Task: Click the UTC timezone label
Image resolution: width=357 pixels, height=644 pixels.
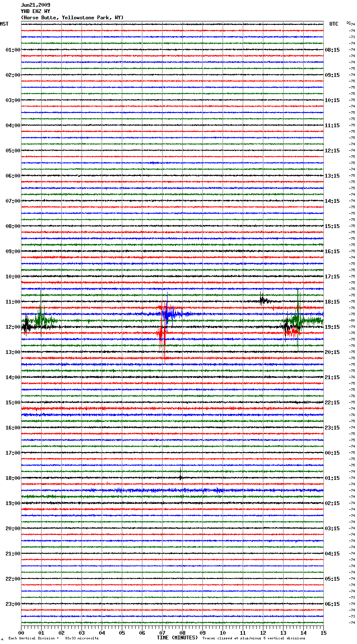Action: [334, 24]
